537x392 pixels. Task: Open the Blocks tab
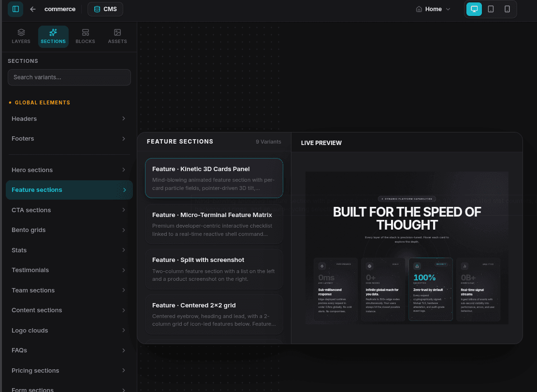(85, 36)
